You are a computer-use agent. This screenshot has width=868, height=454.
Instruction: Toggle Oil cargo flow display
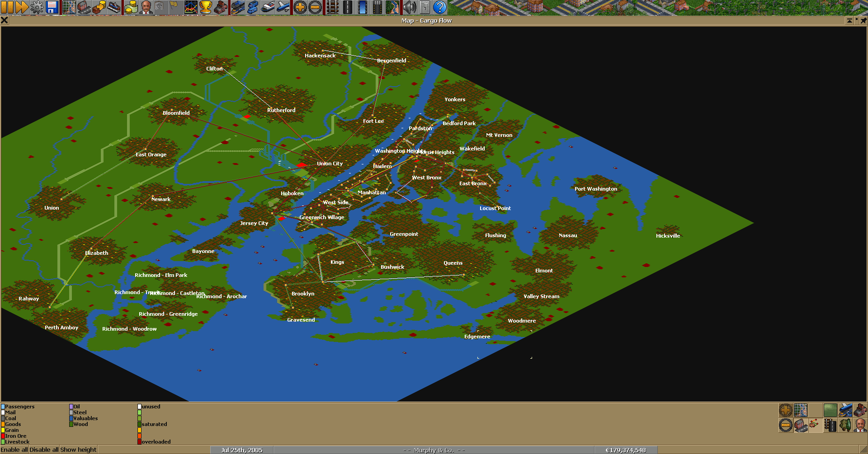pos(75,407)
